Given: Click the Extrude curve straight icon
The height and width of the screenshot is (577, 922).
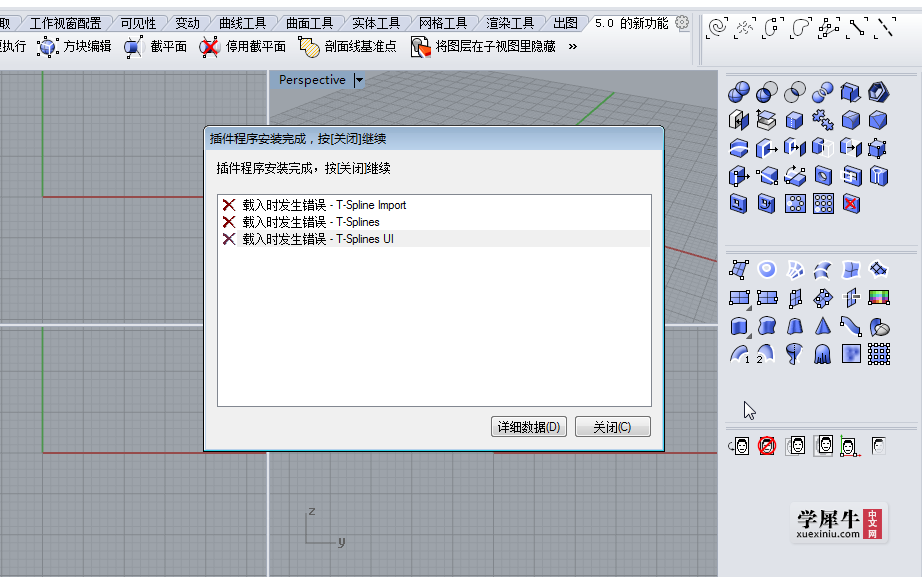Looking at the screenshot, I should [x=739, y=326].
